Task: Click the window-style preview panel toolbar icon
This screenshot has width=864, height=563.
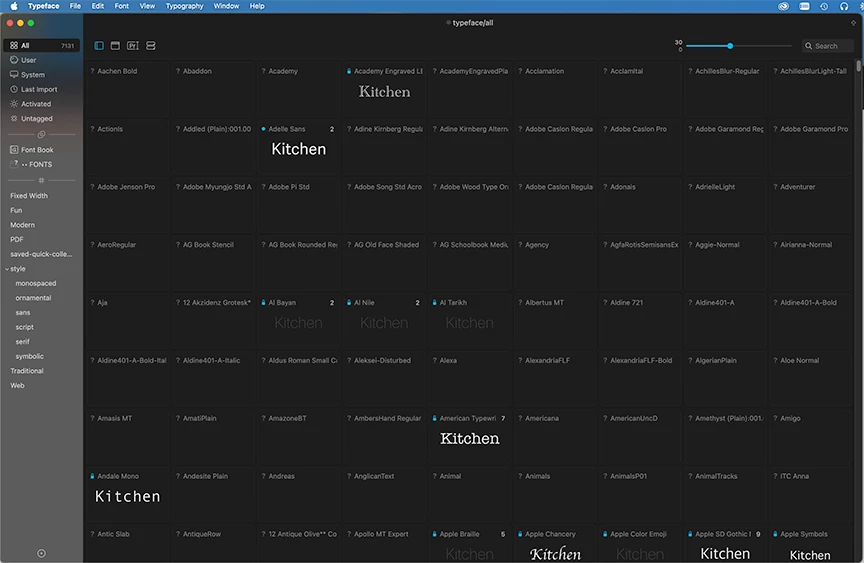Action: pos(115,46)
